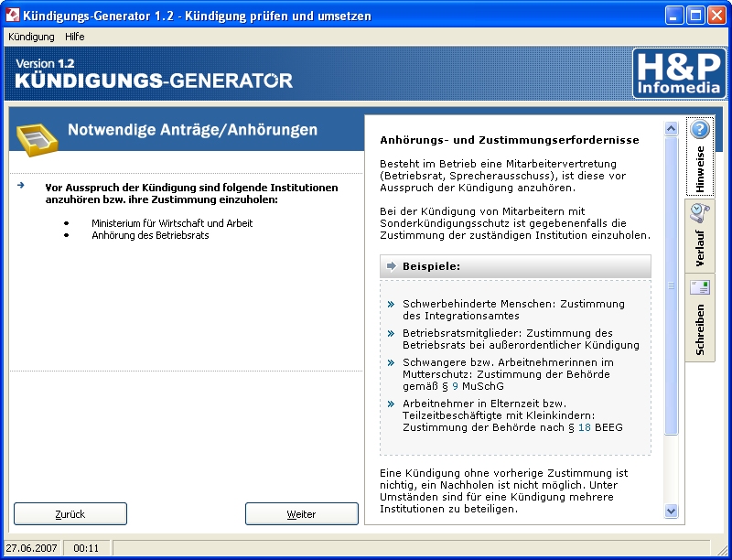The width and height of the screenshot is (732, 560).
Task: Follow the § 9 MuSchG link
Action: click(x=455, y=386)
